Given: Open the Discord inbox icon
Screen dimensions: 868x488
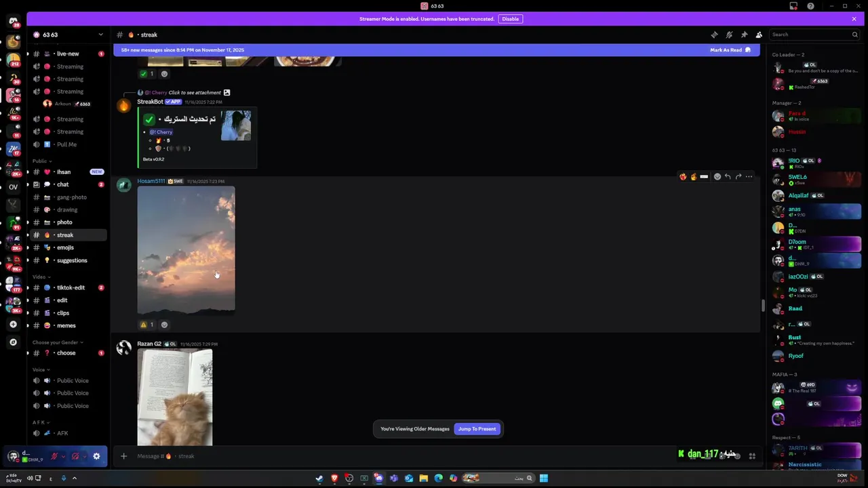Looking at the screenshot, I should [793, 6].
